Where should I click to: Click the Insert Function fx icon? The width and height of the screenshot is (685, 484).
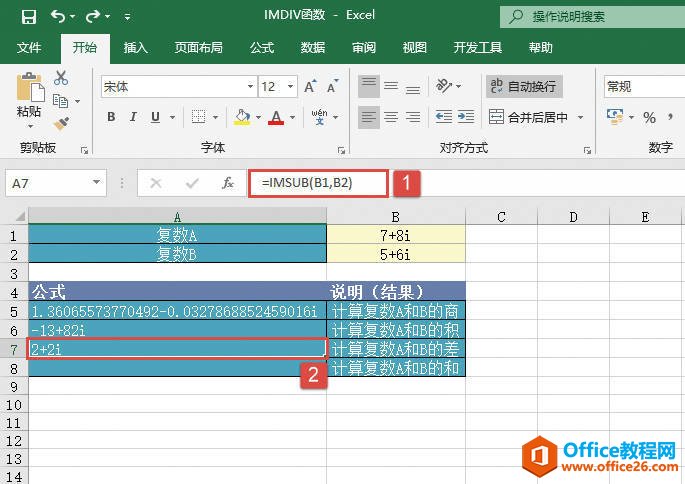click(228, 183)
